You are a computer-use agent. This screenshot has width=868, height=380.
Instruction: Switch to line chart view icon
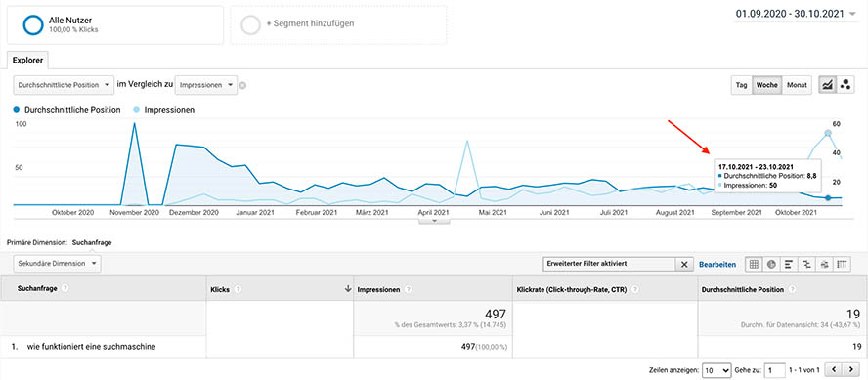coord(828,85)
